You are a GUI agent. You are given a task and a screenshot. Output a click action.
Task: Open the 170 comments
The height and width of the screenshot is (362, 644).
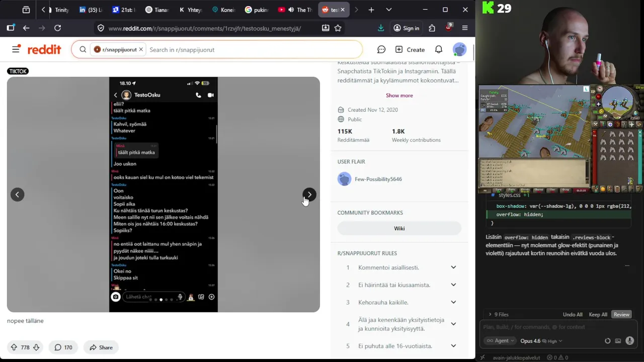click(x=63, y=347)
